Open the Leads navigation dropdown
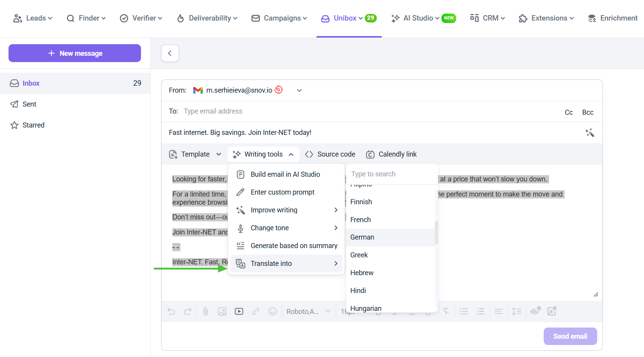The height and width of the screenshot is (357, 644). [33, 18]
